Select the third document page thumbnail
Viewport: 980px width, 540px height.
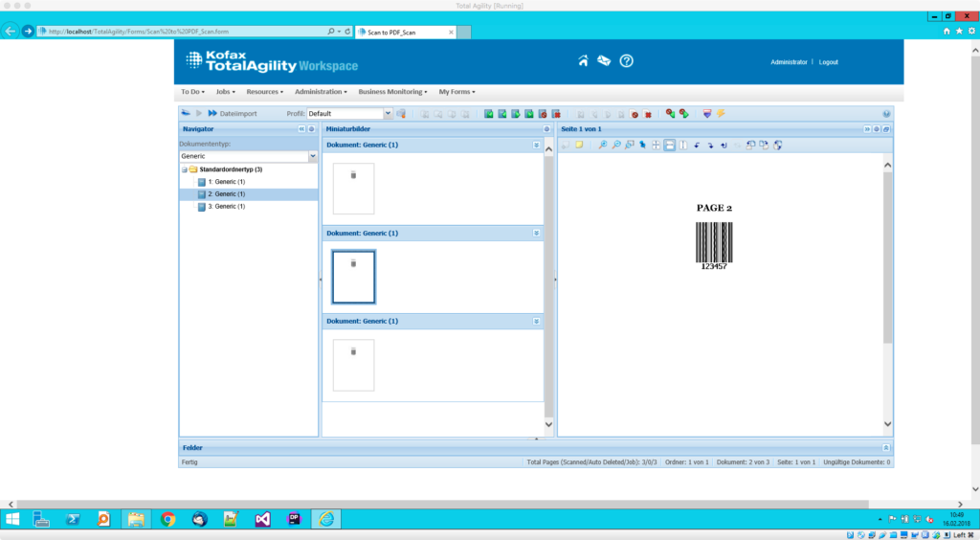(x=353, y=365)
